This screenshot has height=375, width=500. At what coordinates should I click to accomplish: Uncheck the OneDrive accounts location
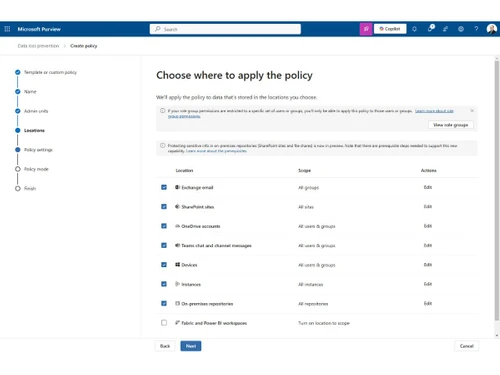[x=164, y=226]
